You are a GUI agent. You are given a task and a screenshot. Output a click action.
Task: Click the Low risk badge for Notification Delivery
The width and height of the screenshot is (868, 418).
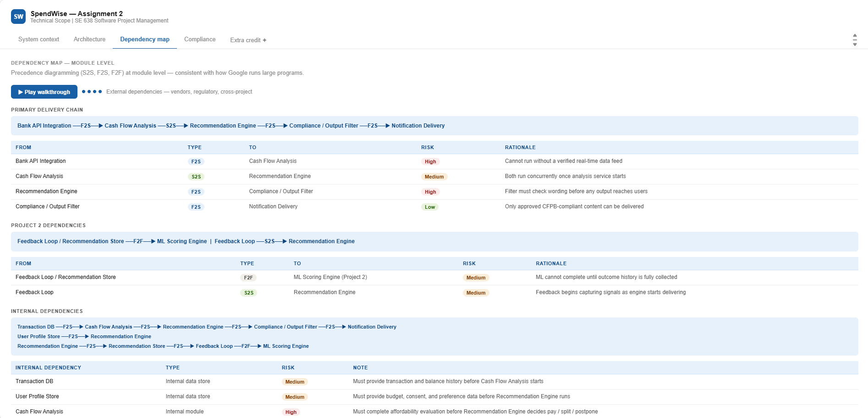(430, 207)
